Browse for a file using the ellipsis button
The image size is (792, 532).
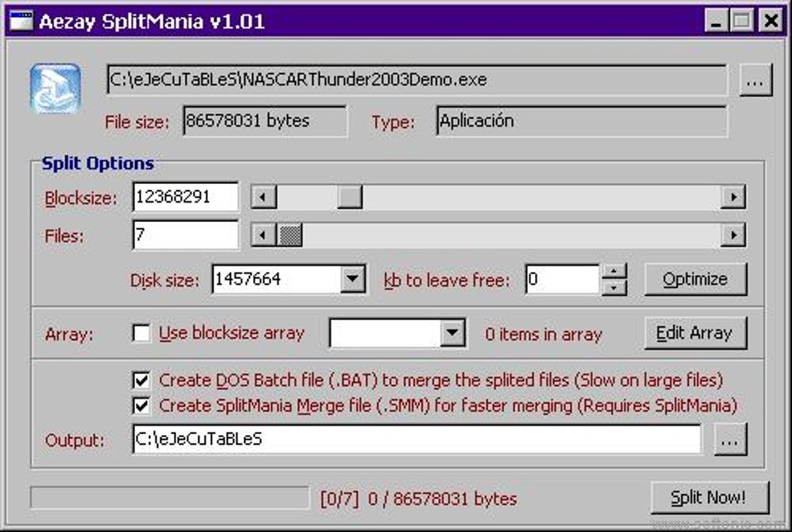[756, 78]
